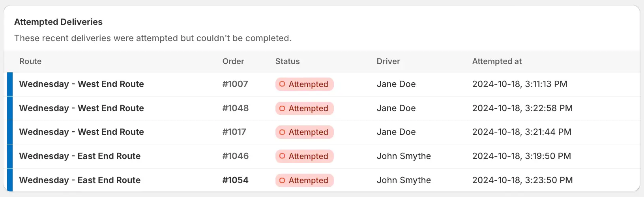Select the Driver column header
The height and width of the screenshot is (197, 644).
(x=388, y=61)
